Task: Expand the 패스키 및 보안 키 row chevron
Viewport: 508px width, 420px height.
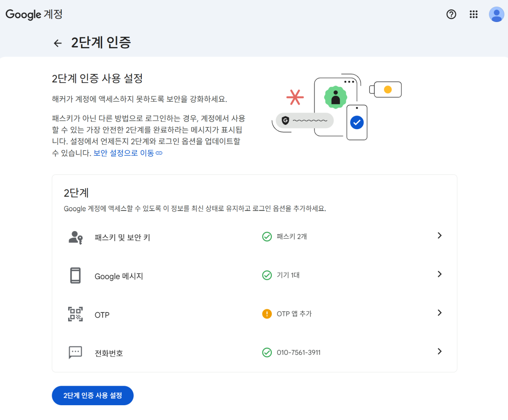Action: pyautogui.click(x=439, y=235)
